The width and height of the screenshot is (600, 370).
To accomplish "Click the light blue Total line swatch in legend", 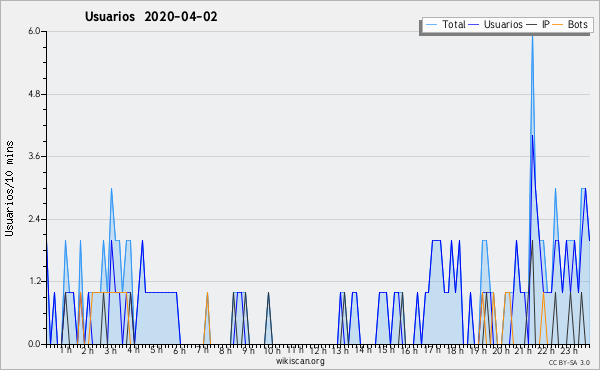I will [x=431, y=24].
